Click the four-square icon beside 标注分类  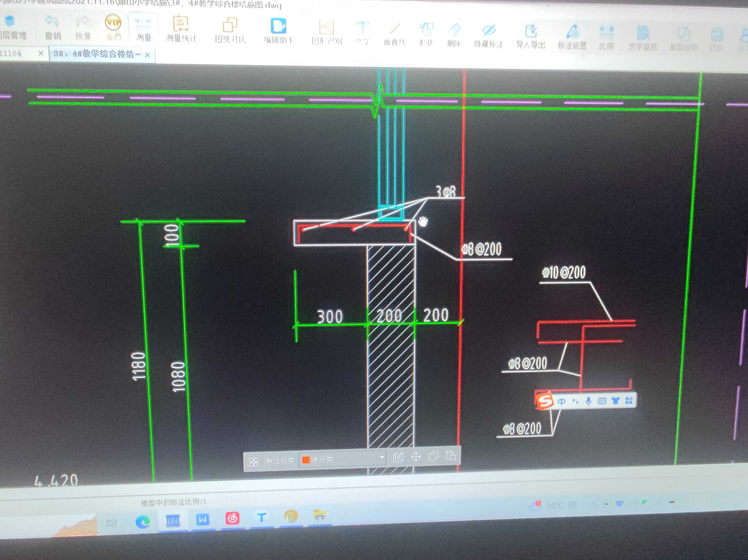[254, 462]
